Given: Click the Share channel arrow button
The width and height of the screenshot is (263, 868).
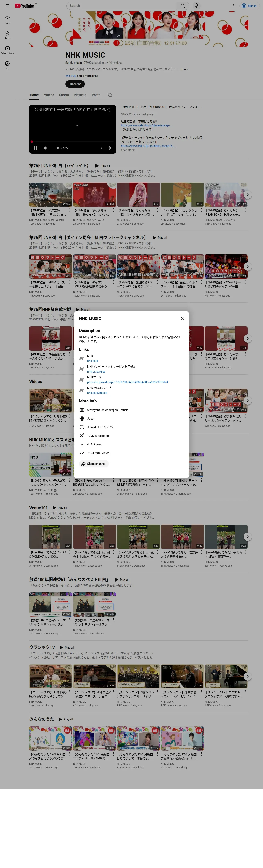Looking at the screenshot, I should point(94,464).
